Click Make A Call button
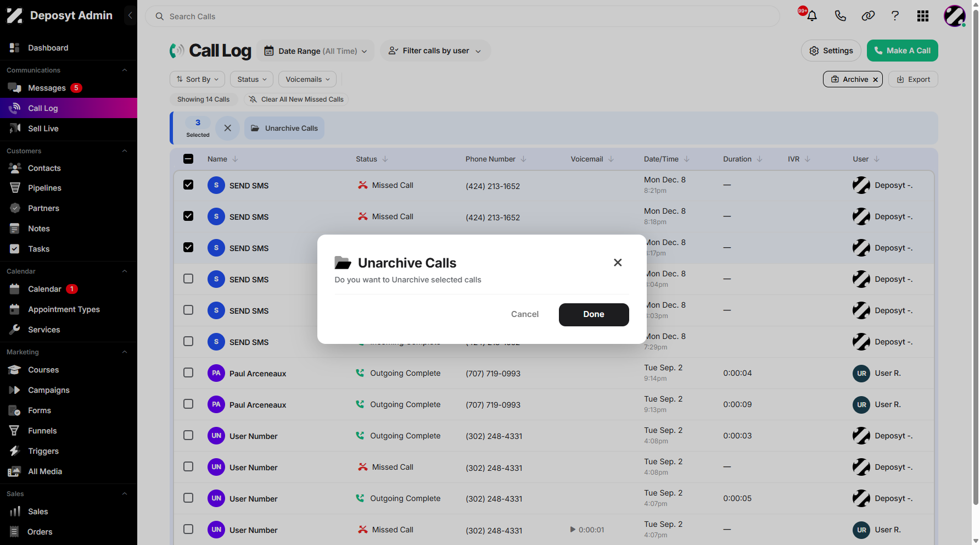980x545 pixels. [902, 51]
